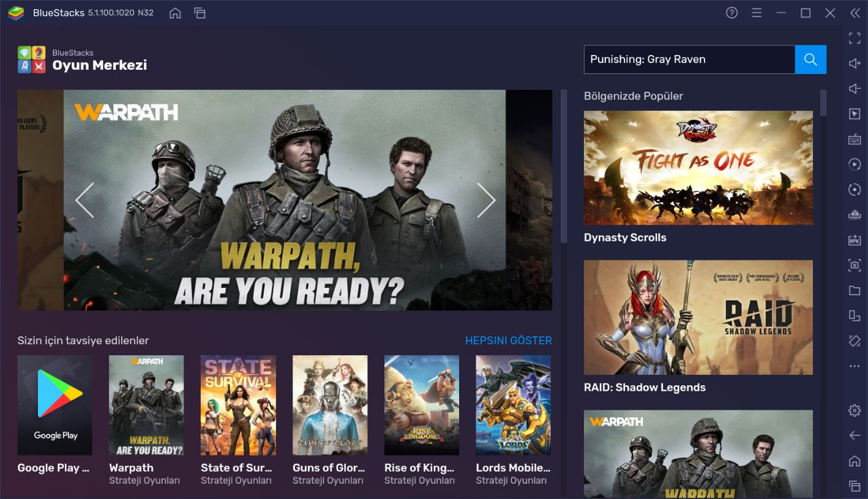Open the hamburger menu in title bar

pos(757,13)
